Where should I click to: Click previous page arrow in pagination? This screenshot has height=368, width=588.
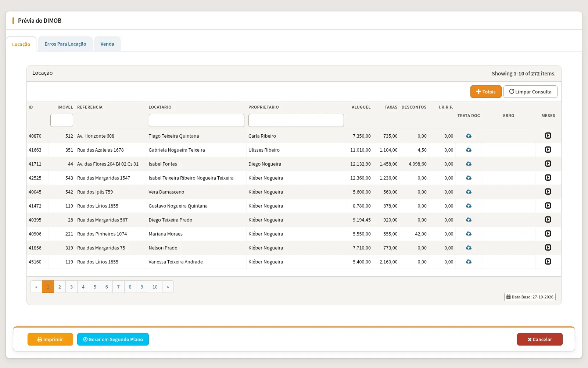pos(36,287)
